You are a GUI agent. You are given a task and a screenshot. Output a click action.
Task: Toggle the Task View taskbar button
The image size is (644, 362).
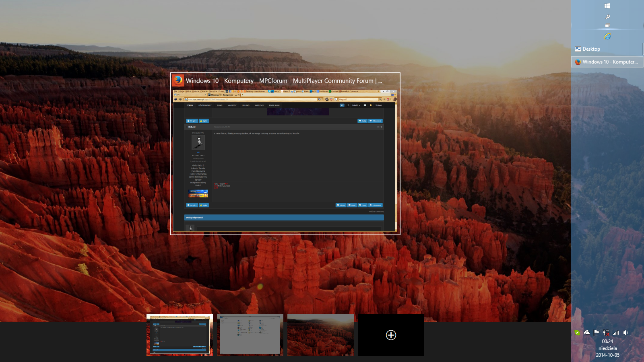607,25
